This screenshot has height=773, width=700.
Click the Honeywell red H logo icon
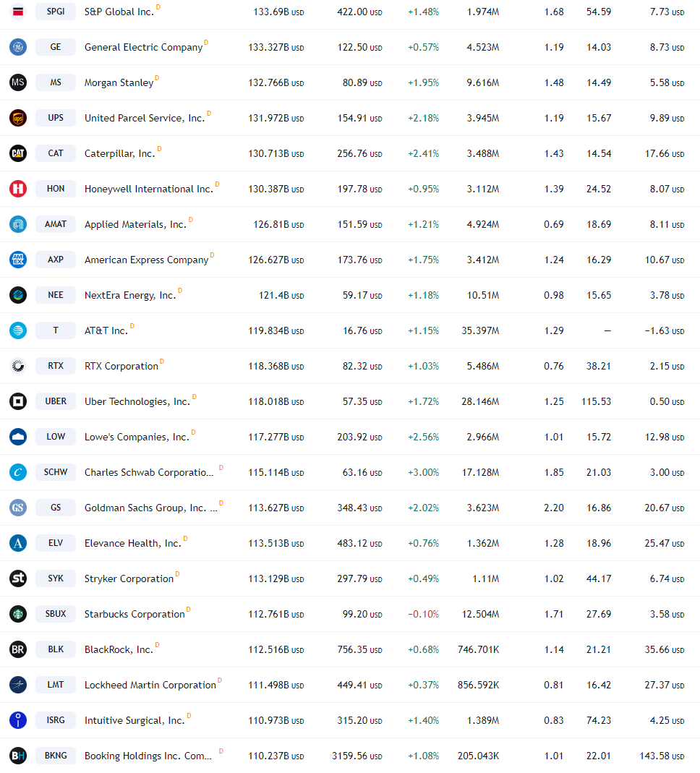[18, 189]
